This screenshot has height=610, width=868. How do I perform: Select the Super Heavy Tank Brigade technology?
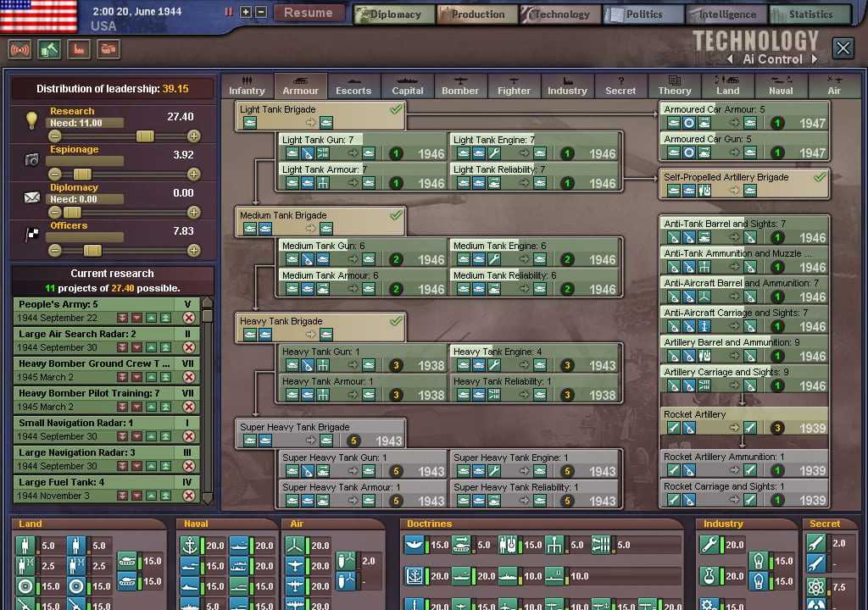[321, 434]
